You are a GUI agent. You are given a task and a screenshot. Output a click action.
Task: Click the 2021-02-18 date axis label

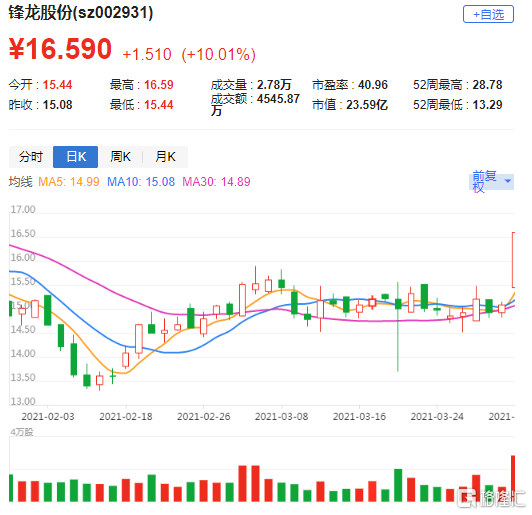click(x=126, y=416)
